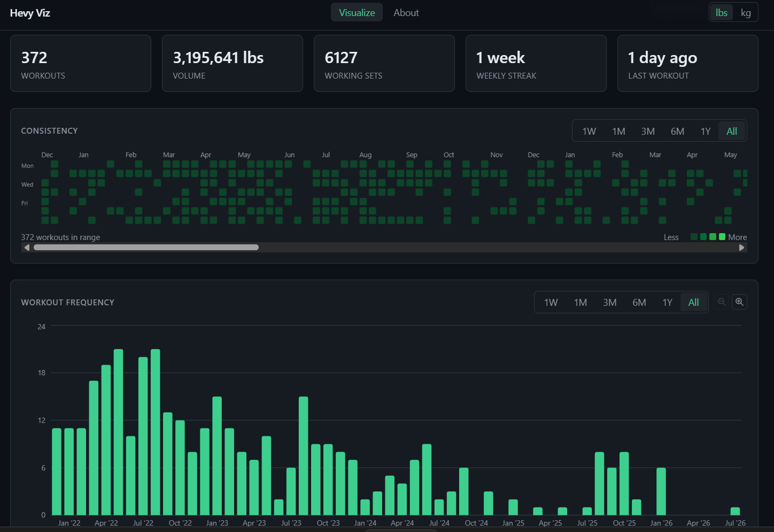774x532 pixels.
Task: Click the Apr '26 x-axis label
Action: (699, 523)
